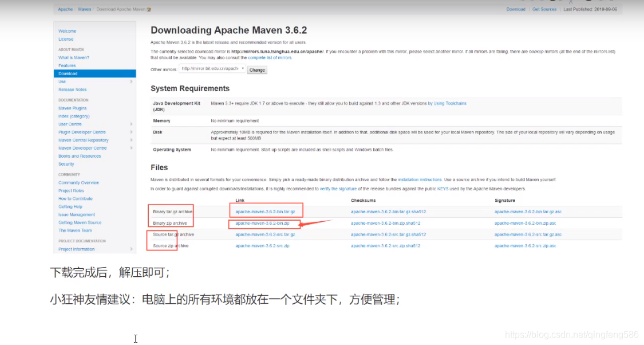
Task: Expand the Use submenu chevron
Action: pyautogui.click(x=131, y=81)
